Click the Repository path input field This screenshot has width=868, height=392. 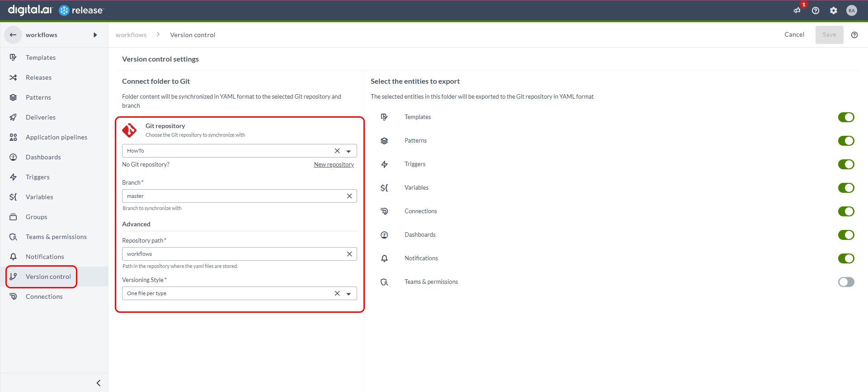tap(240, 254)
